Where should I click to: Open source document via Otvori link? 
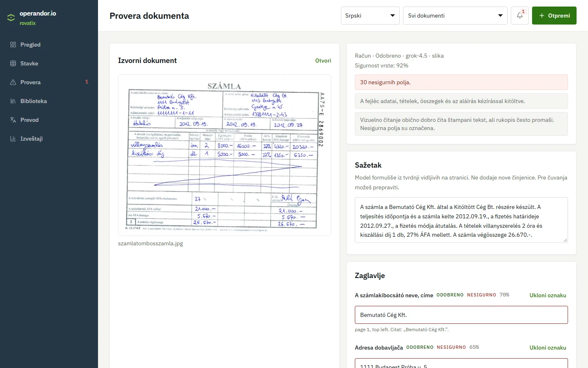323,61
